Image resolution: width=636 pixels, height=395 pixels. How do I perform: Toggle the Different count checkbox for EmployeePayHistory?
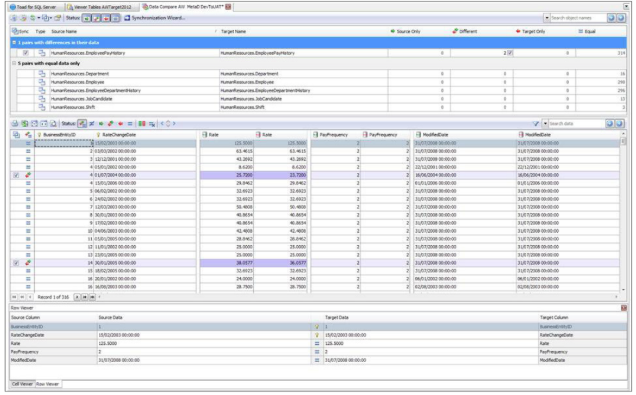click(510, 53)
